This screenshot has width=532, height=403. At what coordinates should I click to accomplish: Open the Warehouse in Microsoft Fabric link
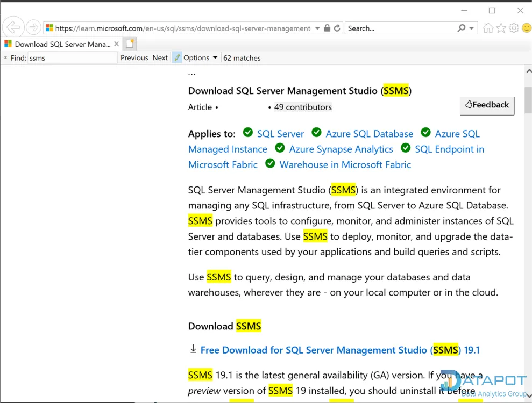(345, 165)
